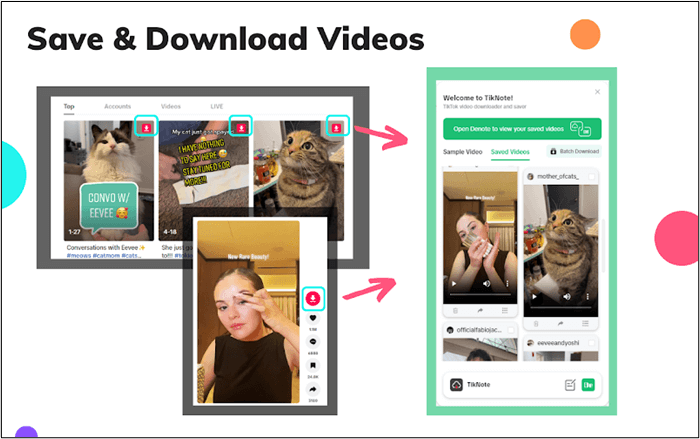Click the download icon on Eevee cat video

coord(145,126)
